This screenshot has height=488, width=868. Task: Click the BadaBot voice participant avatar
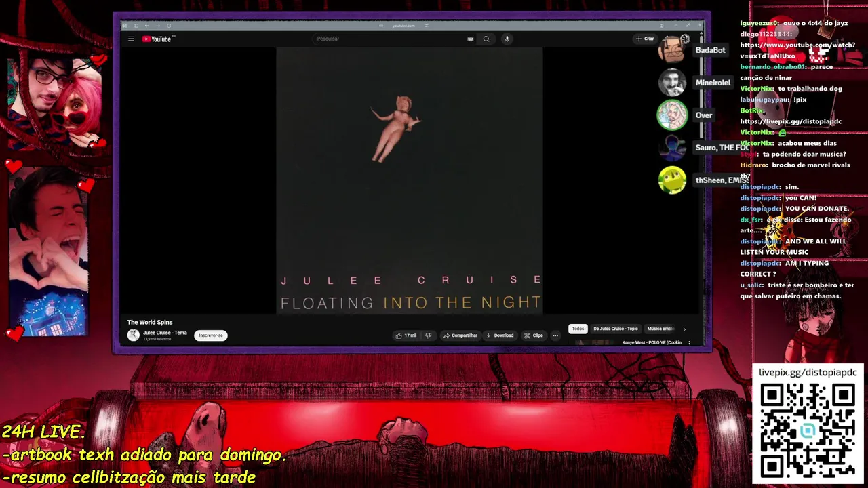coord(672,50)
